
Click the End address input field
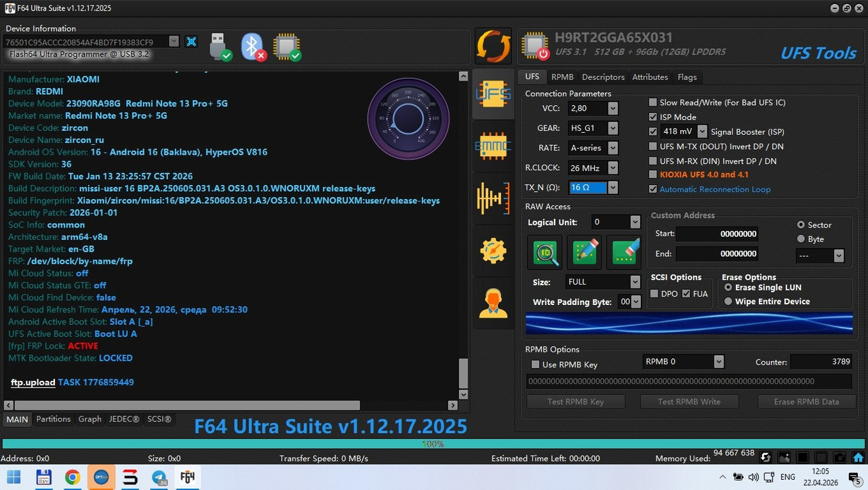pos(717,254)
